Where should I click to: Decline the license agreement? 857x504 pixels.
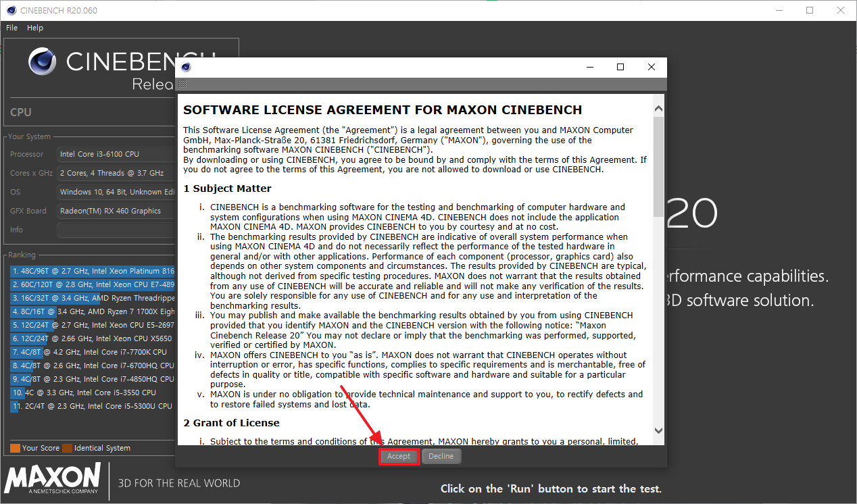pos(441,456)
